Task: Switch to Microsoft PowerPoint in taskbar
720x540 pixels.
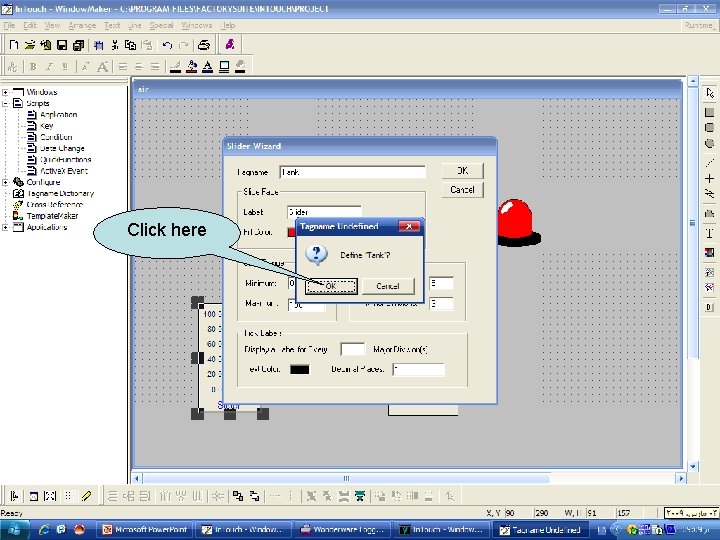Action: pyautogui.click(x=146, y=530)
